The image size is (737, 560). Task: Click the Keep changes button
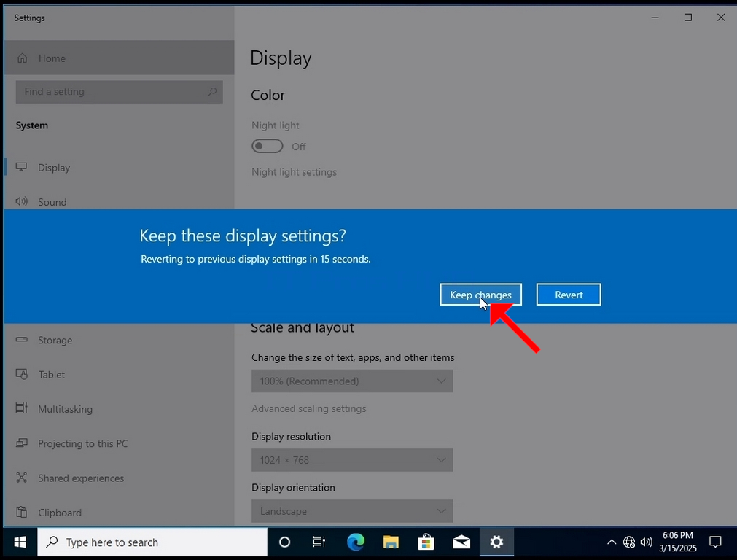[480, 295]
